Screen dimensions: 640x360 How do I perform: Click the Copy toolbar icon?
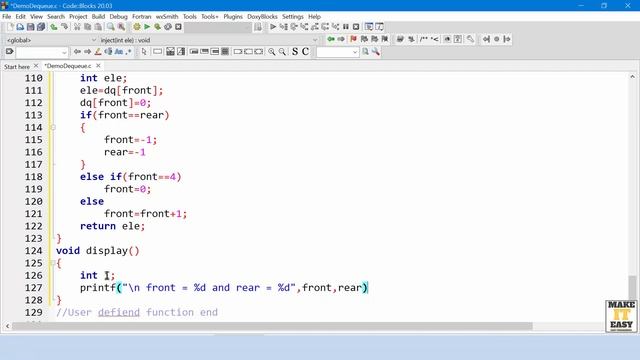[87, 27]
